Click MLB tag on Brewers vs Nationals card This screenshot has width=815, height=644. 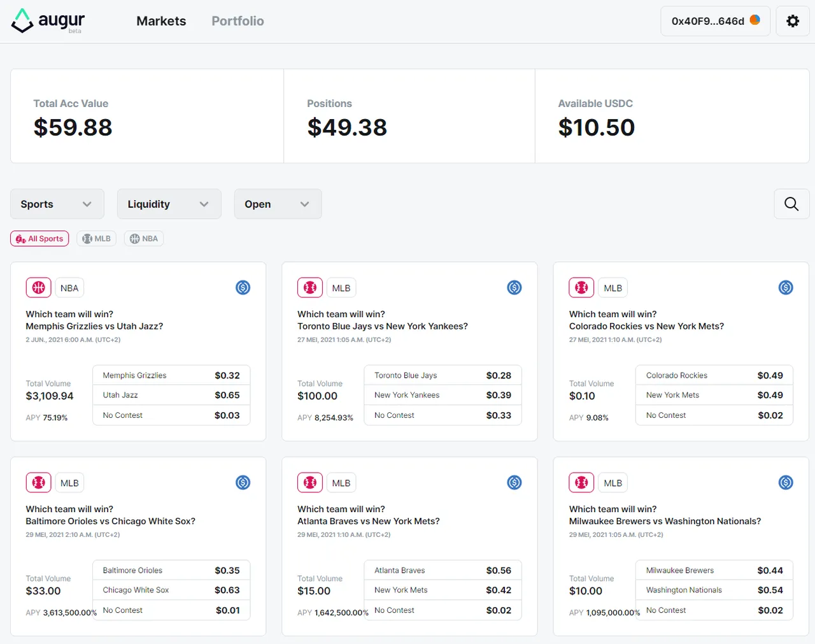pyautogui.click(x=613, y=483)
